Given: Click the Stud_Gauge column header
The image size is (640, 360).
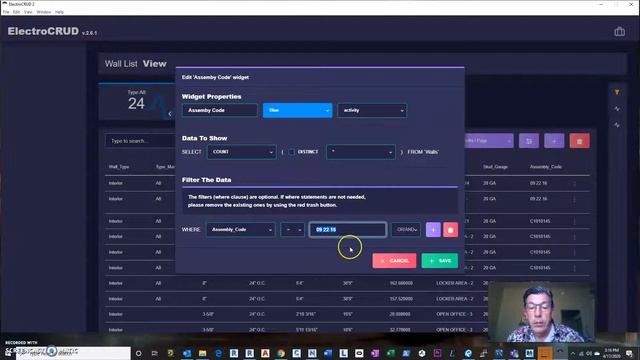Looking at the screenshot, I should click(495, 167).
